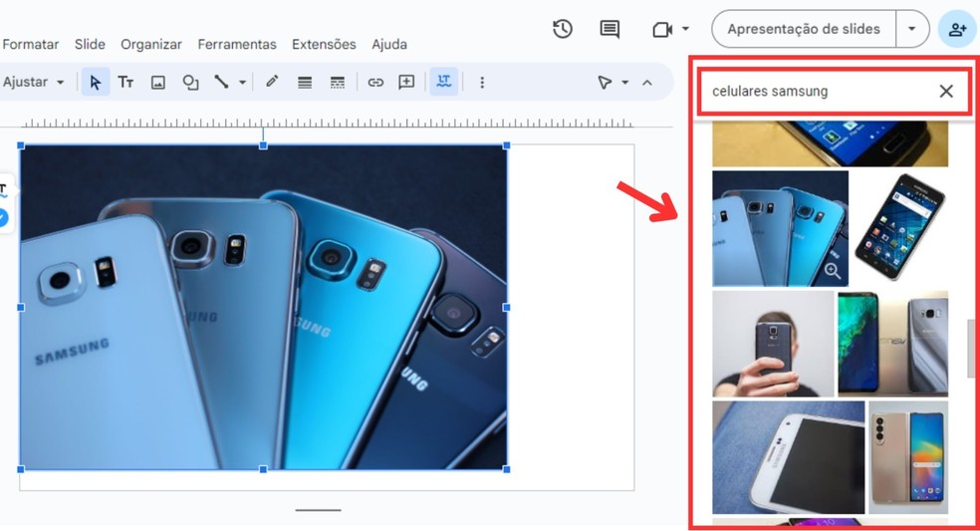Click the horizontal ruler
The height and width of the screenshot is (531, 980).
tap(327, 123)
